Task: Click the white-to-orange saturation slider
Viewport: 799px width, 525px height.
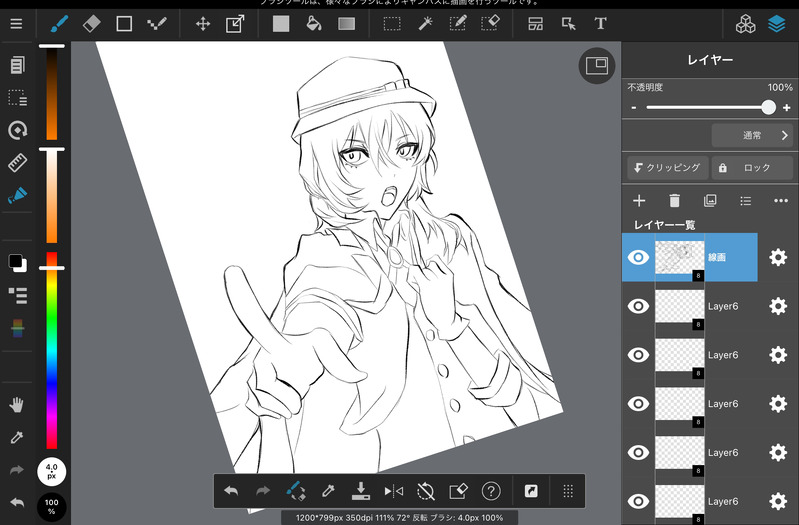Action: (x=51, y=196)
